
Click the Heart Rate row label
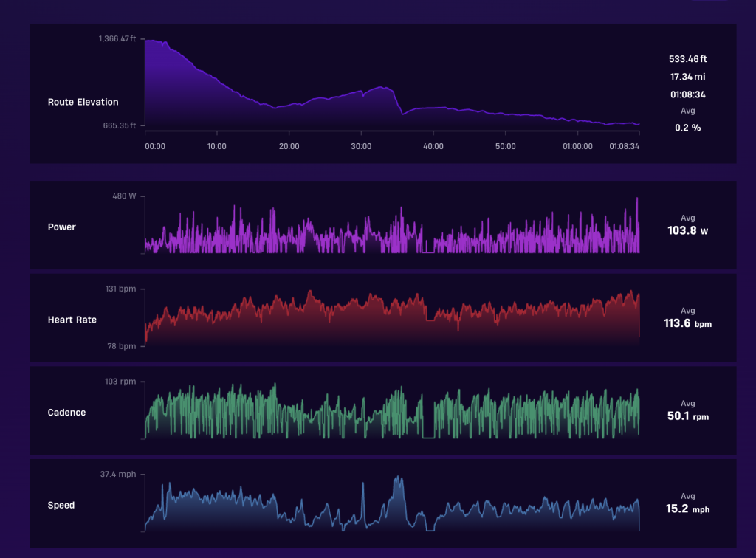pyautogui.click(x=72, y=320)
